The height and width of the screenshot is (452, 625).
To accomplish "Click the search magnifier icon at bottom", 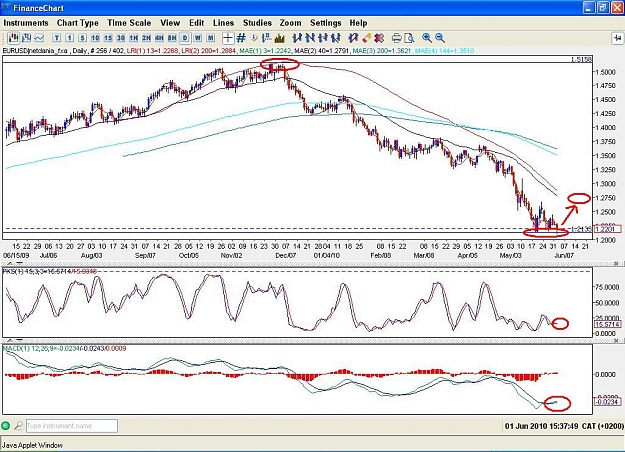I will [x=18, y=426].
